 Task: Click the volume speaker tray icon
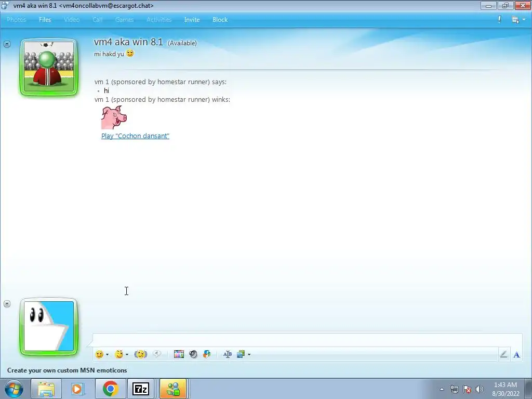[480, 389]
